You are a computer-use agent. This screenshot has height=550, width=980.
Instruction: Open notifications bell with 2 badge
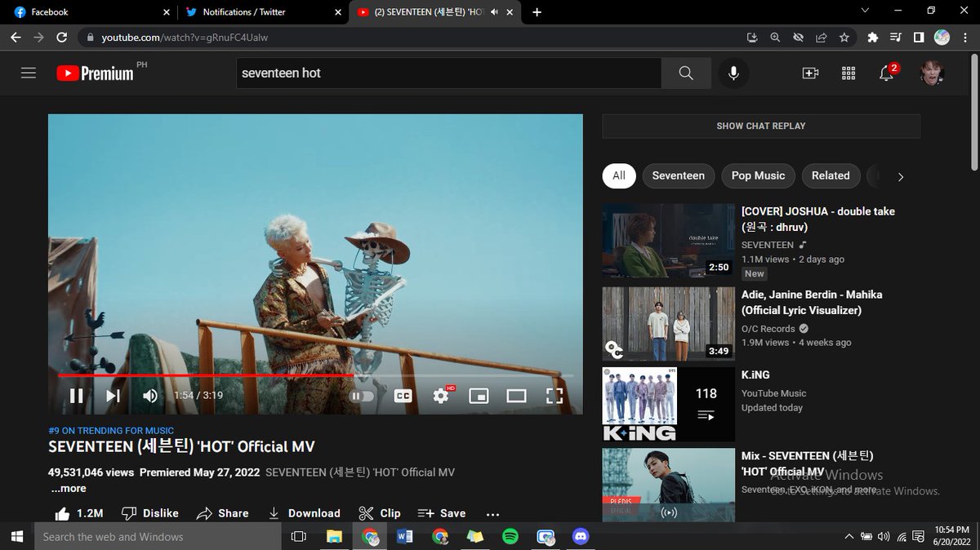887,73
